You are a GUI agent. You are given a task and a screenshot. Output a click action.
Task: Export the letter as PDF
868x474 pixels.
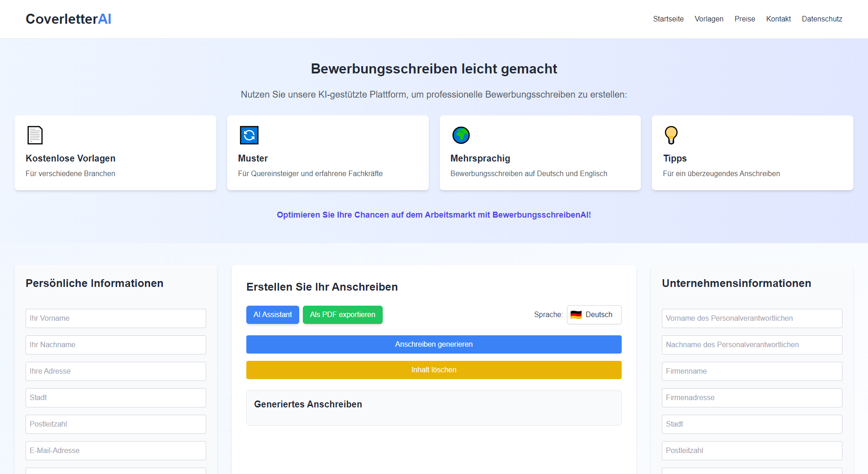(x=343, y=314)
